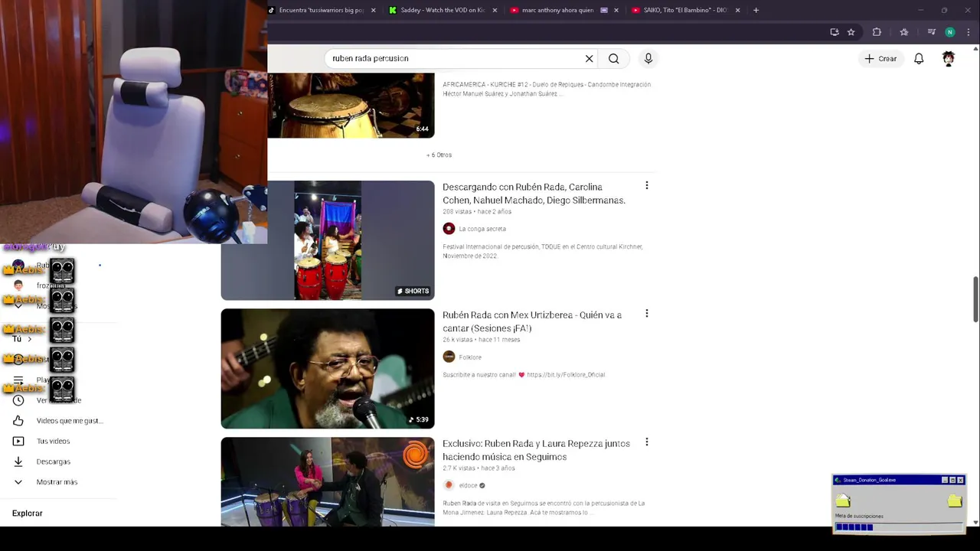
Task: Click the scrollbar down arrow
Action: [975, 522]
